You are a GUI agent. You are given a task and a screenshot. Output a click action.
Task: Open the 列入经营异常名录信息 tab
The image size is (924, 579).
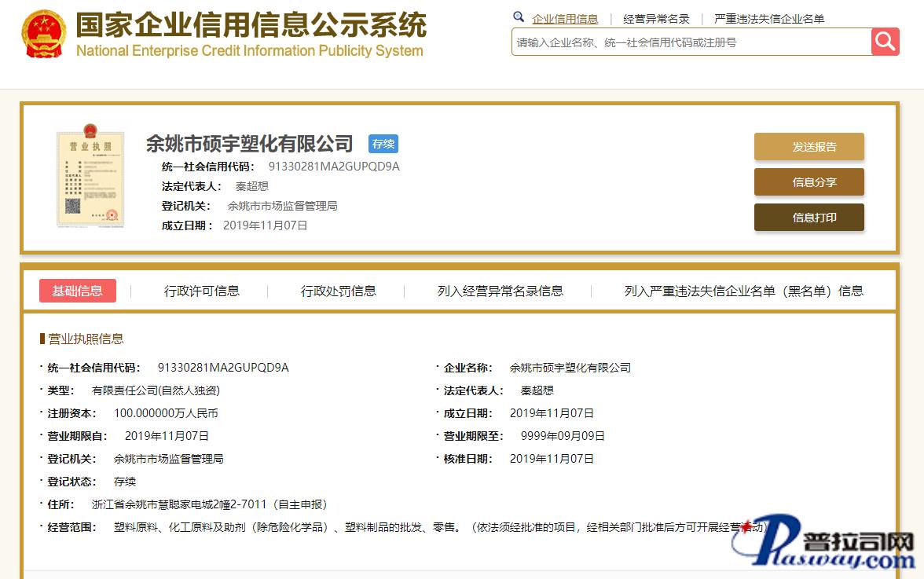(500, 291)
